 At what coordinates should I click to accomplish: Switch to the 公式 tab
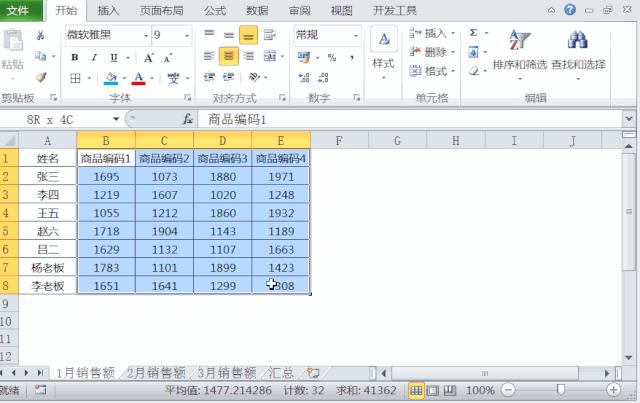(x=215, y=11)
